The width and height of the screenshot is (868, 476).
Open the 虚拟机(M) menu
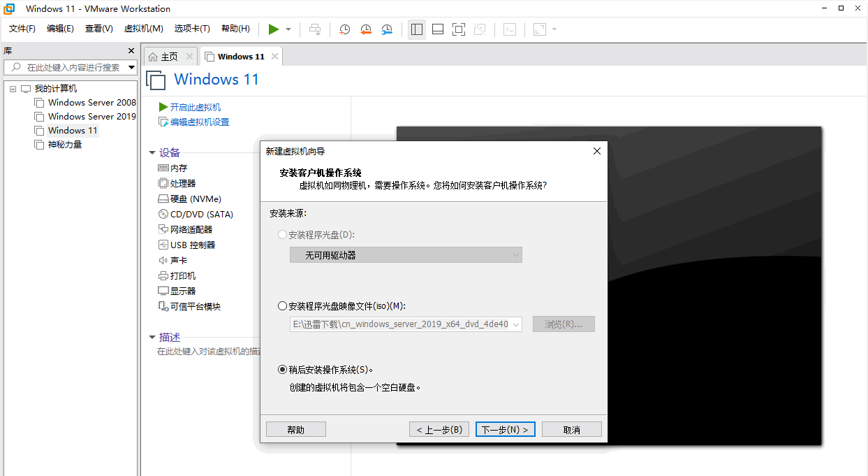[x=143, y=29]
